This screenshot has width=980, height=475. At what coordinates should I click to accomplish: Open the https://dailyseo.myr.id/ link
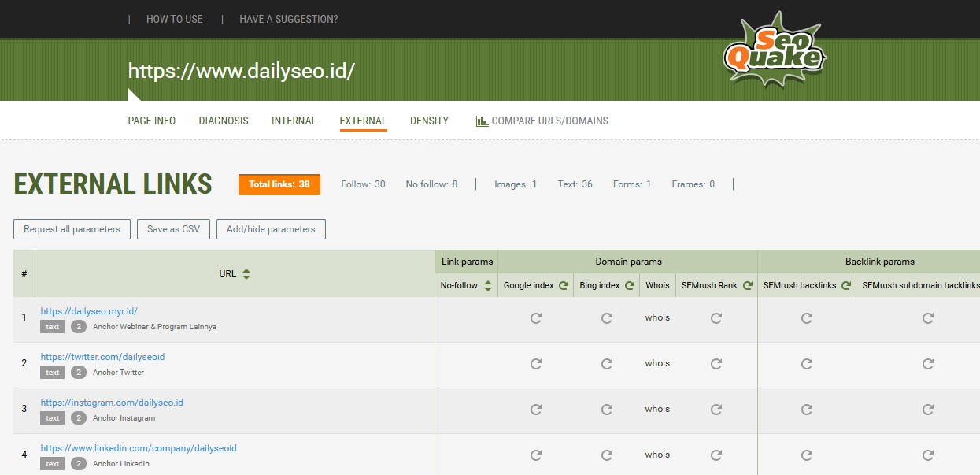[89, 311]
